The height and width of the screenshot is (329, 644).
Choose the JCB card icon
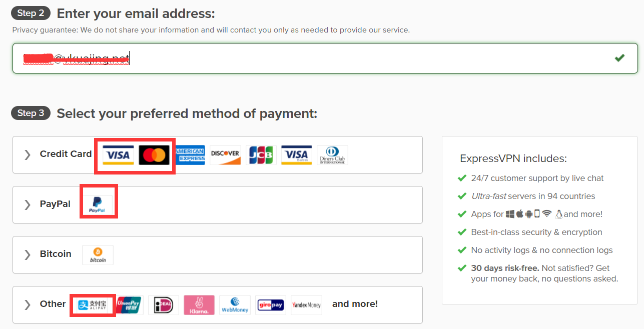tap(261, 155)
